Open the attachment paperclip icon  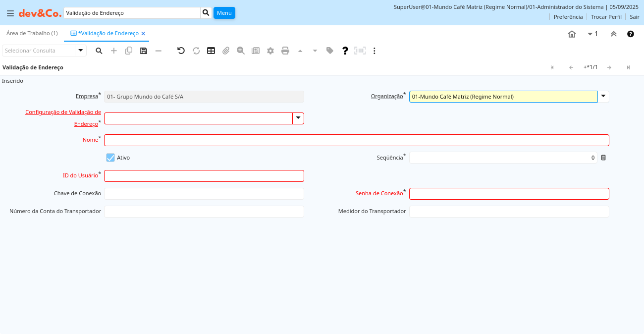tap(226, 51)
